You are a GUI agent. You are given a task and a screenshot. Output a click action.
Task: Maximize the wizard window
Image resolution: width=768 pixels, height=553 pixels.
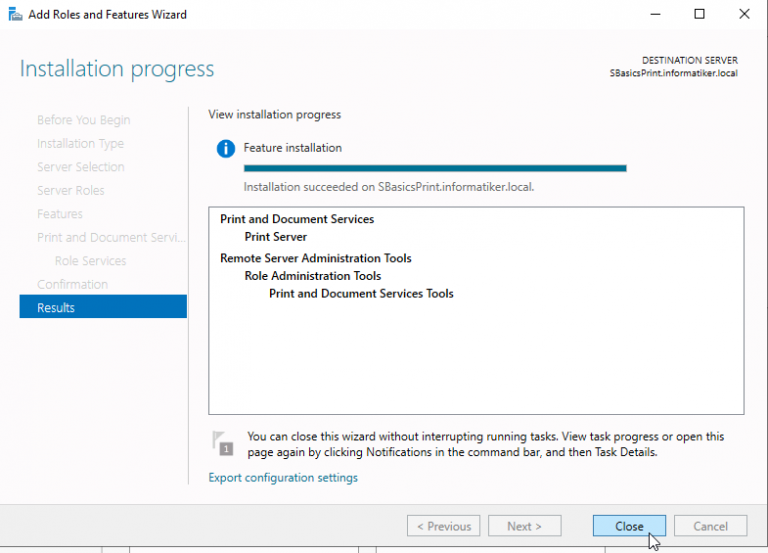tap(699, 14)
